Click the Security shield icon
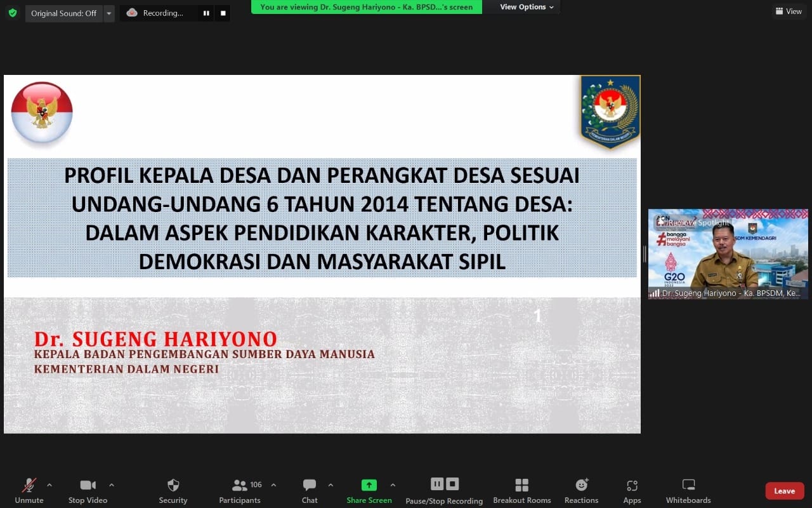 173,486
